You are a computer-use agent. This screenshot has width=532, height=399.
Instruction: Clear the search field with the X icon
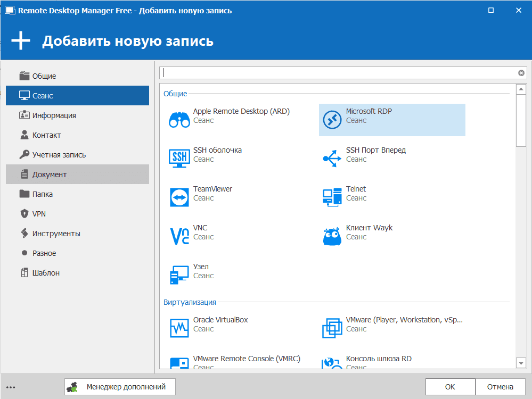(x=521, y=73)
